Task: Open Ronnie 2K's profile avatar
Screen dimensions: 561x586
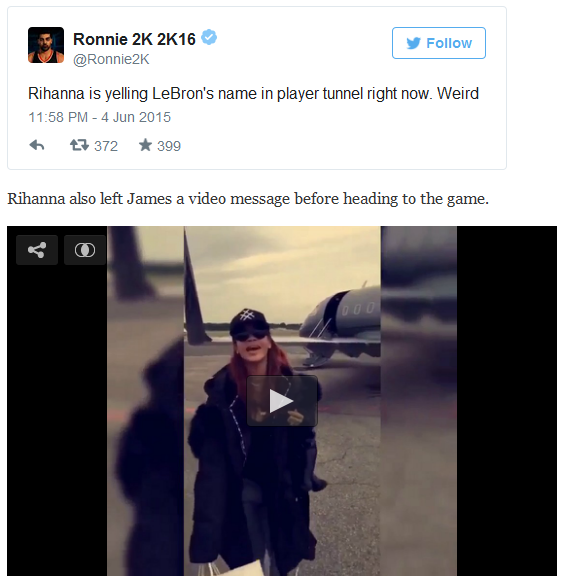Action: tap(46, 45)
